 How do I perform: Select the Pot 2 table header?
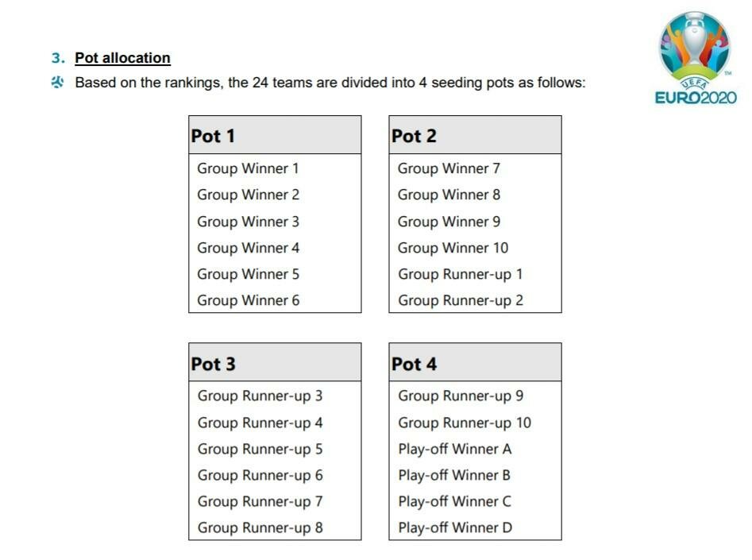pos(476,135)
